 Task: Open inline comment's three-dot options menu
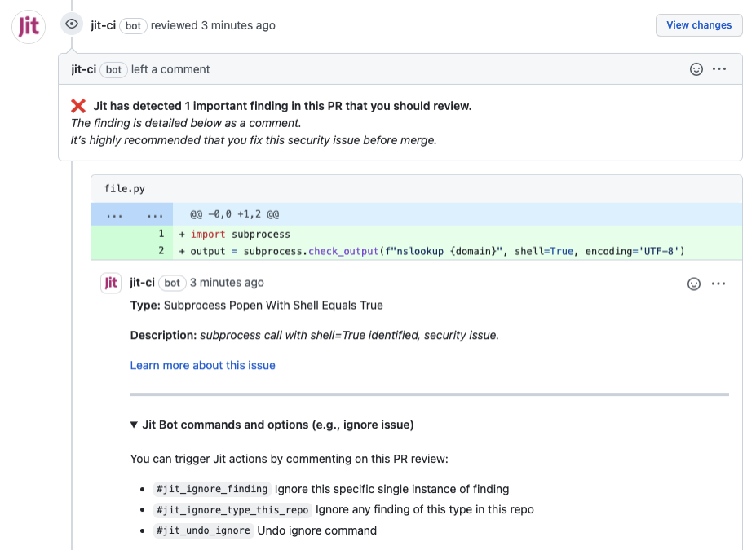(x=718, y=284)
